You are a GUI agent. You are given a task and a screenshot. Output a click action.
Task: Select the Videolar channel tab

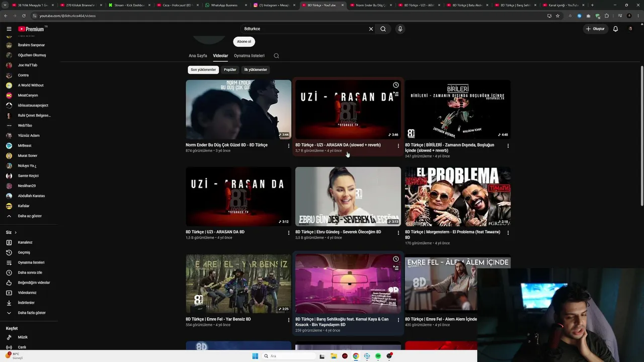tap(220, 56)
